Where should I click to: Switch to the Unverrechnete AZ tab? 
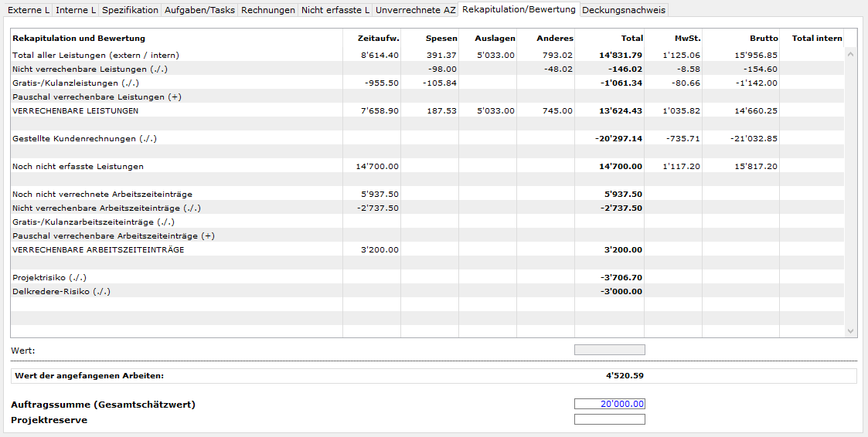tap(415, 10)
